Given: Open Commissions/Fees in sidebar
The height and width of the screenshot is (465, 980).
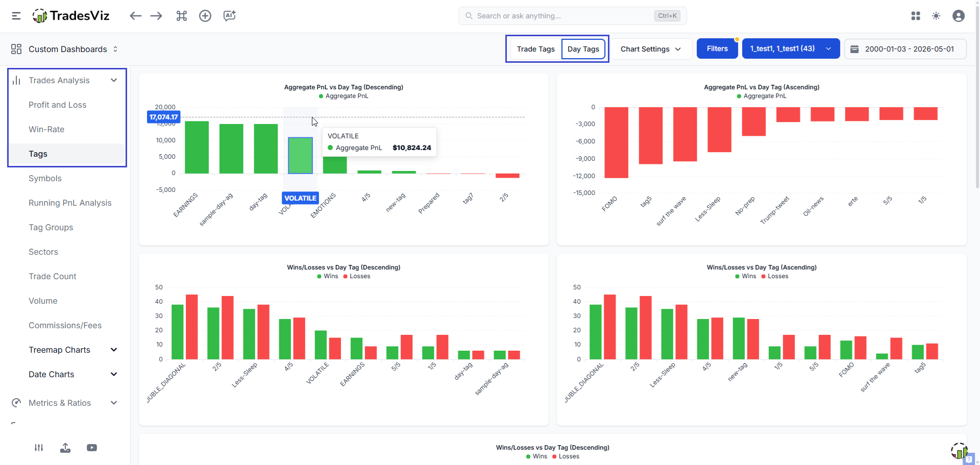Looking at the screenshot, I should 65,325.
